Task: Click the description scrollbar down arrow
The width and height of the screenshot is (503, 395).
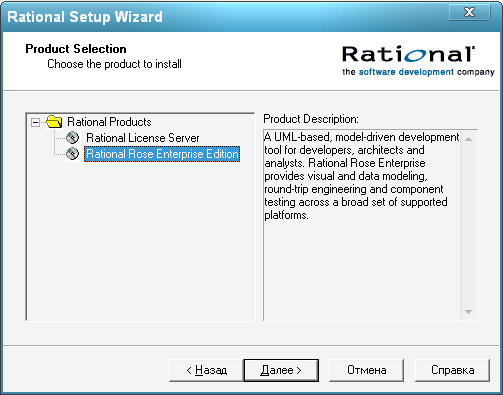Action: (x=468, y=312)
